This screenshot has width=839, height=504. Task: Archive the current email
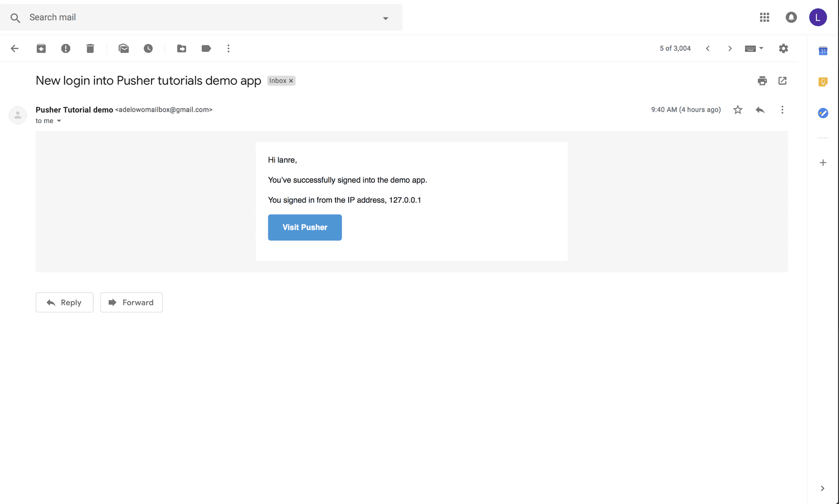pyautogui.click(x=41, y=48)
